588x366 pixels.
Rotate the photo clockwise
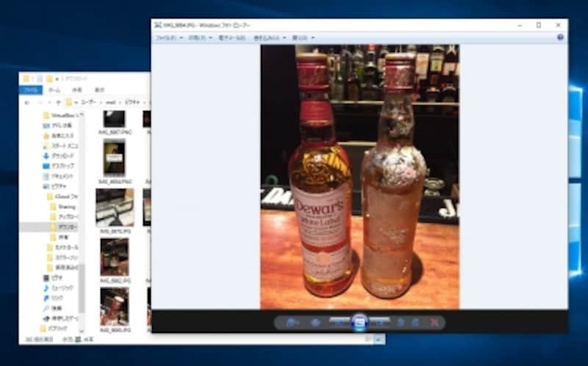[415, 323]
